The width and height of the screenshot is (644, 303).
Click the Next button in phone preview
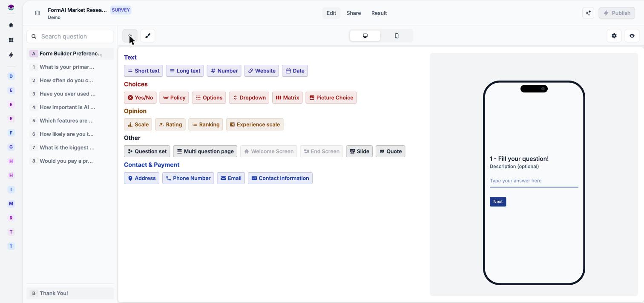tap(498, 202)
